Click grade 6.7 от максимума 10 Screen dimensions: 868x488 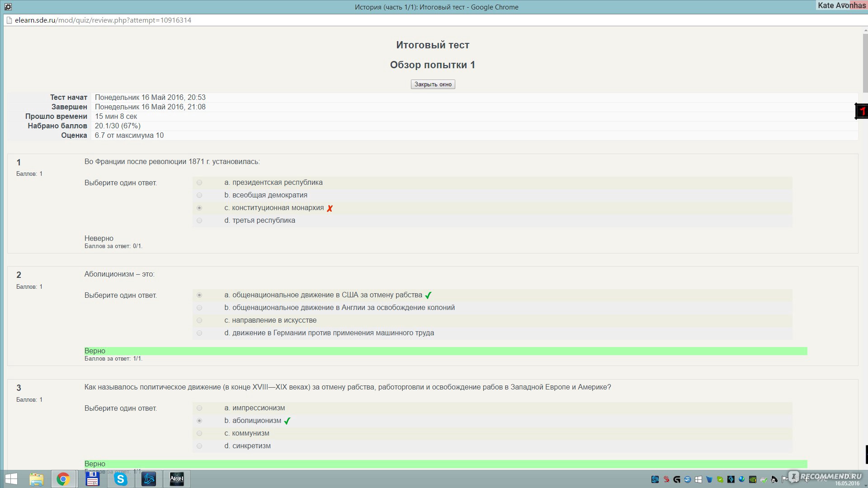point(129,136)
